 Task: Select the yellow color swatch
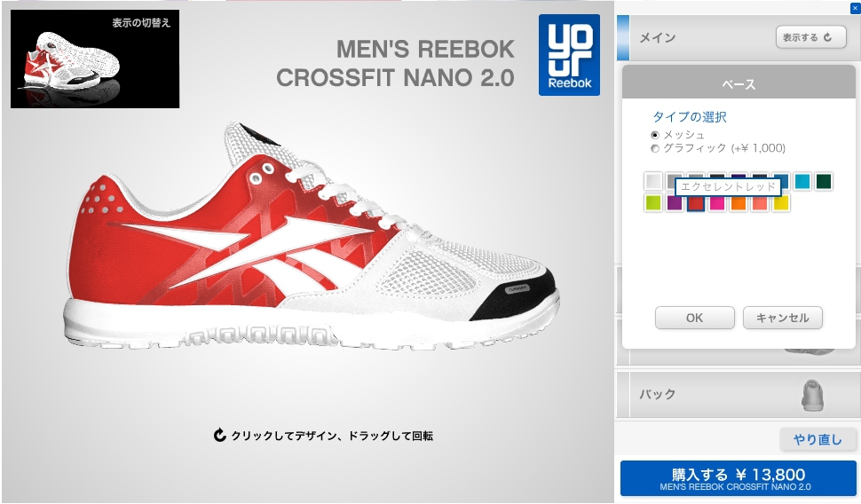tap(781, 203)
